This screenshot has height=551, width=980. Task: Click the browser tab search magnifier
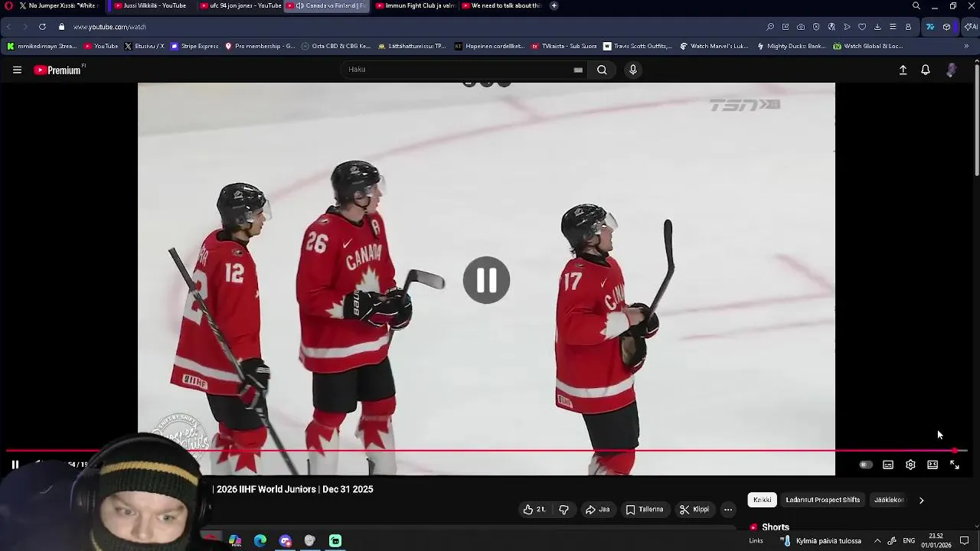point(916,5)
